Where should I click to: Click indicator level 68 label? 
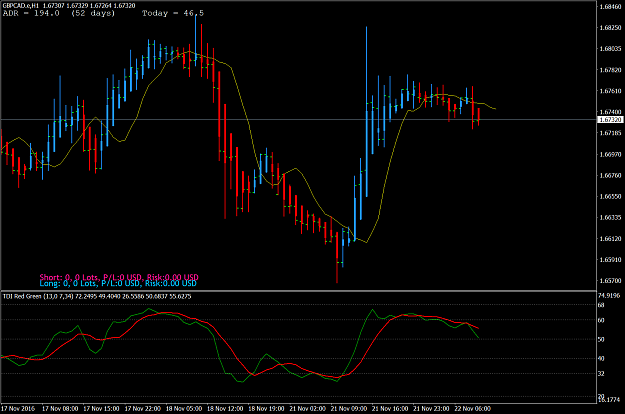click(601, 305)
